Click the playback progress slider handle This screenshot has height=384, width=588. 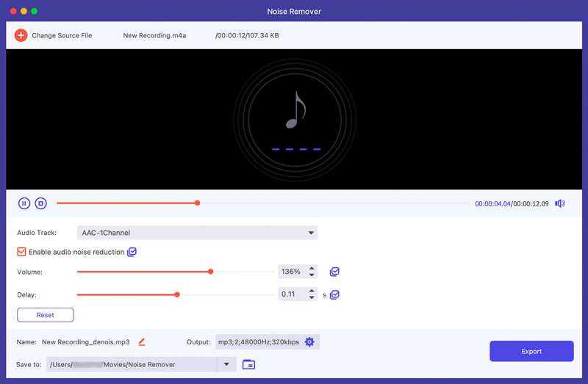(197, 203)
